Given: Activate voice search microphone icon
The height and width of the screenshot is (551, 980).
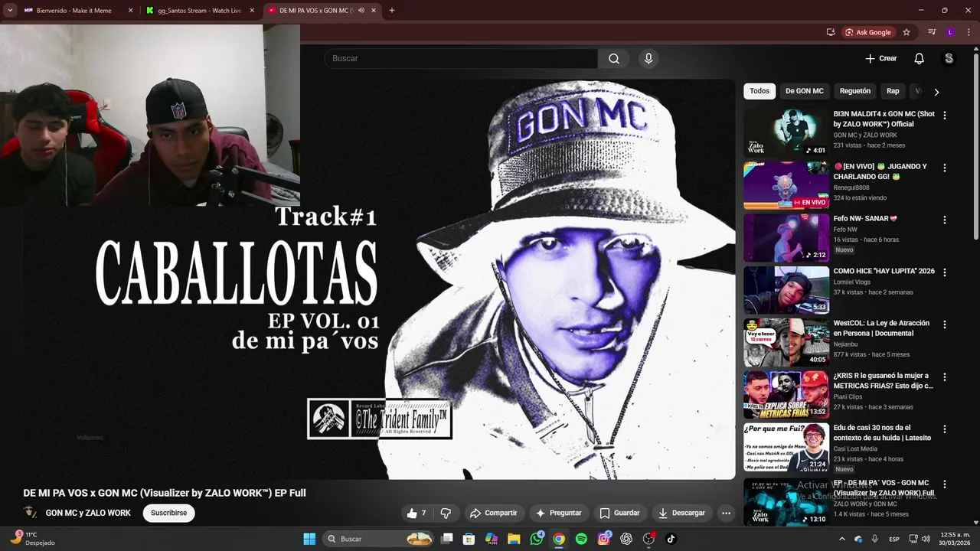Looking at the screenshot, I should [648, 58].
